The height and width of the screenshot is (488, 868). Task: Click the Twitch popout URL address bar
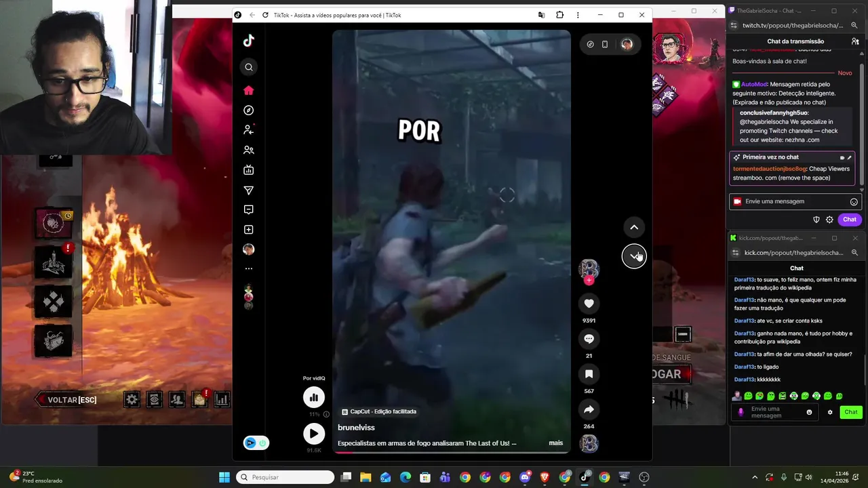(x=792, y=25)
